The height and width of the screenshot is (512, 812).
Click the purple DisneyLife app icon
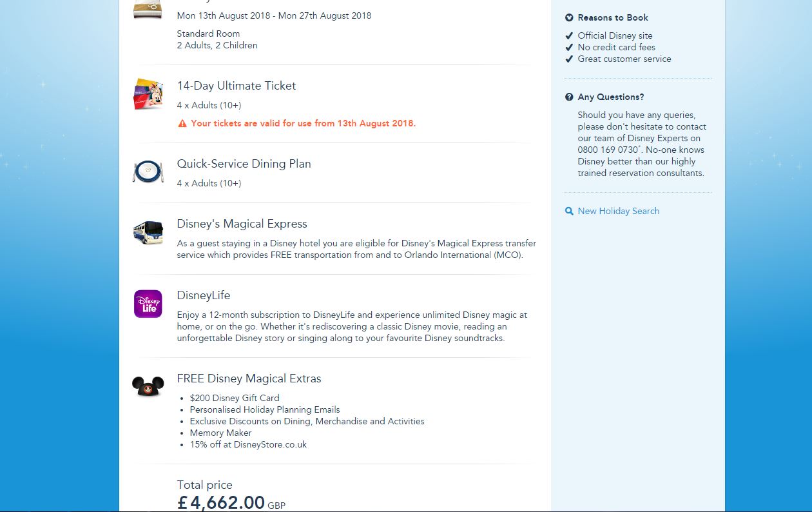148,304
